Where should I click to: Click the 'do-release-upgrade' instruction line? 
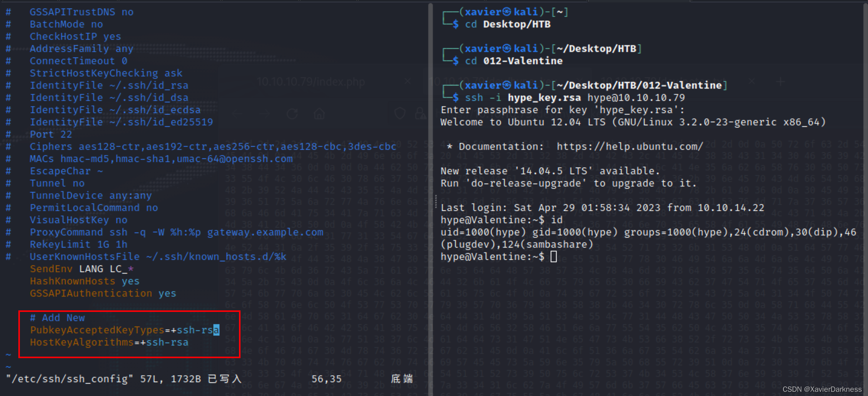coord(569,183)
